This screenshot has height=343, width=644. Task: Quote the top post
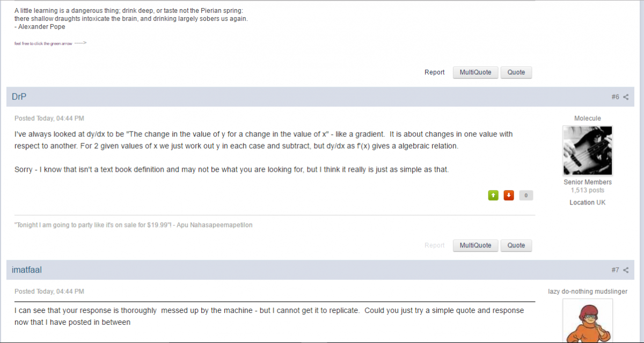pos(516,72)
